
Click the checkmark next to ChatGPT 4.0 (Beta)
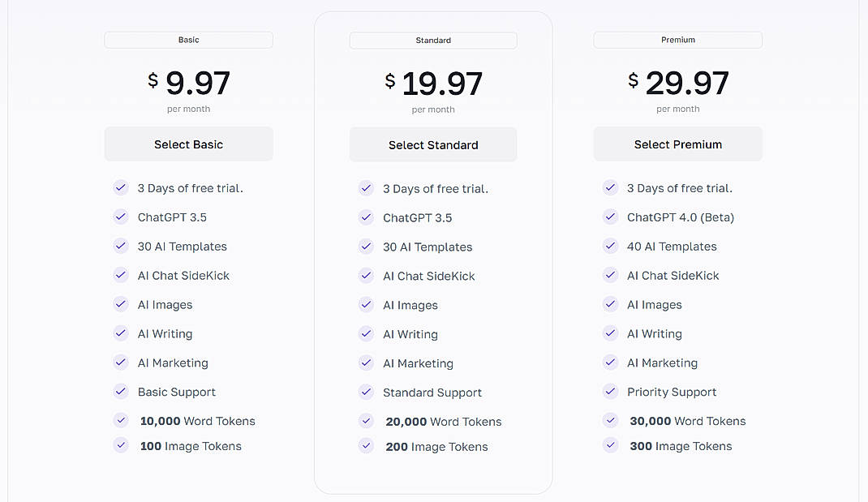click(610, 217)
